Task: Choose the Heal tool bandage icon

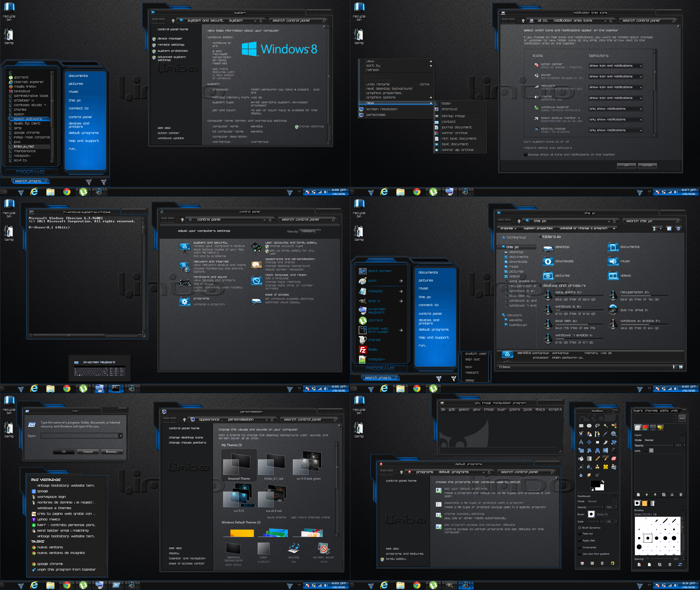Action: click(x=606, y=467)
